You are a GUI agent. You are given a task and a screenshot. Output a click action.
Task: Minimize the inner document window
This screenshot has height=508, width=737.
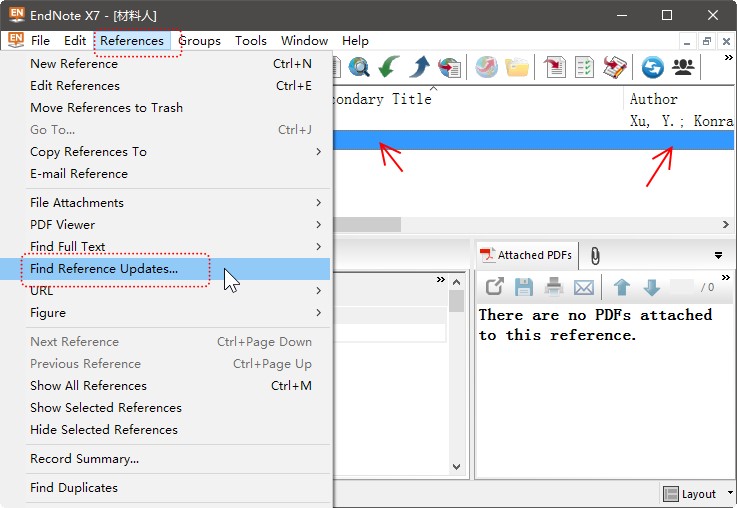coord(687,41)
